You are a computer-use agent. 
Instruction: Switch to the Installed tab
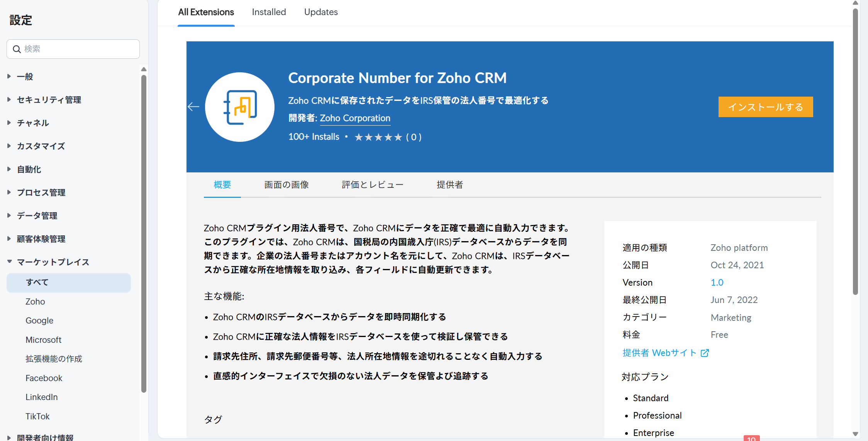pyautogui.click(x=269, y=12)
